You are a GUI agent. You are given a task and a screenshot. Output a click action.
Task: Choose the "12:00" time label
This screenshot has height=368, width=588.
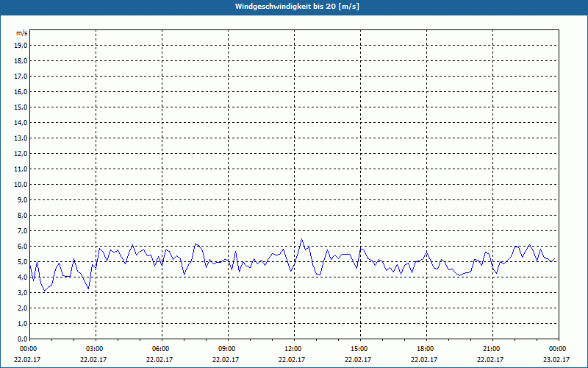tap(294, 349)
